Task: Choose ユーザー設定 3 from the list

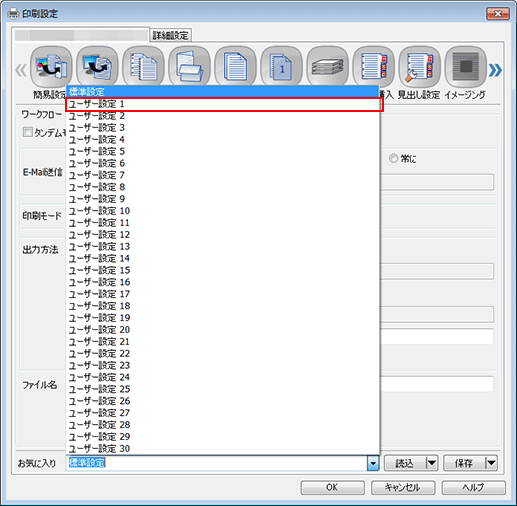Action: coord(222,128)
